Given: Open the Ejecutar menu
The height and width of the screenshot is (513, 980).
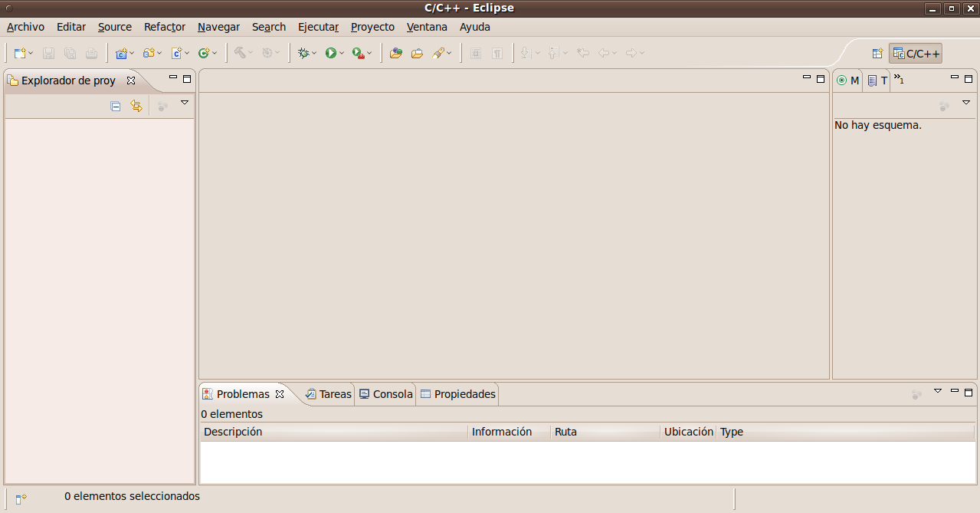Looking at the screenshot, I should (x=318, y=27).
